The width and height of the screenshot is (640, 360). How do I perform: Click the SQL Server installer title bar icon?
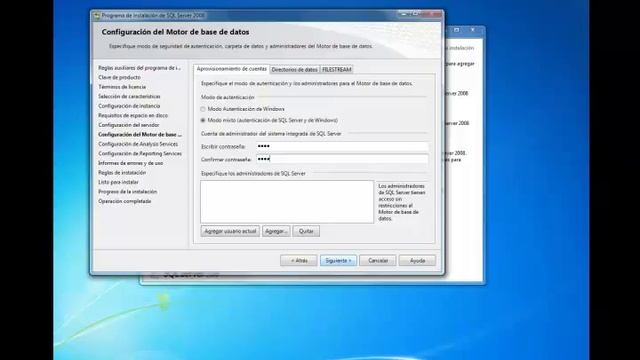click(97, 16)
